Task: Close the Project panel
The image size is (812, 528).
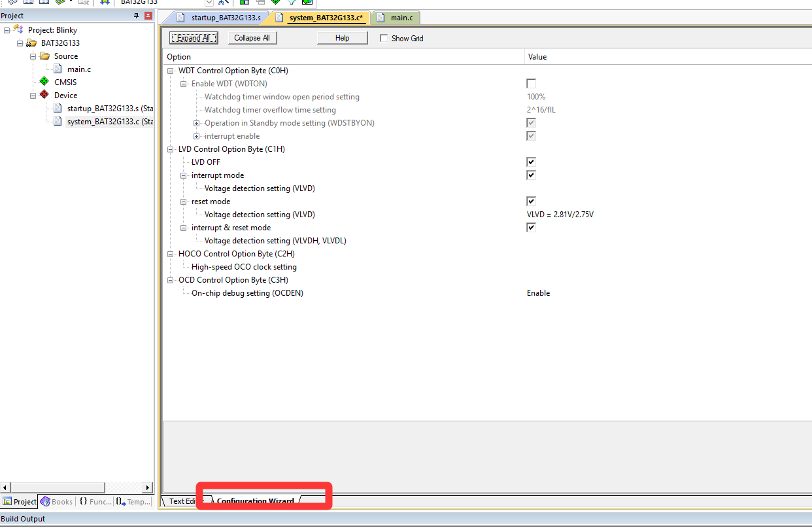Action: point(148,16)
